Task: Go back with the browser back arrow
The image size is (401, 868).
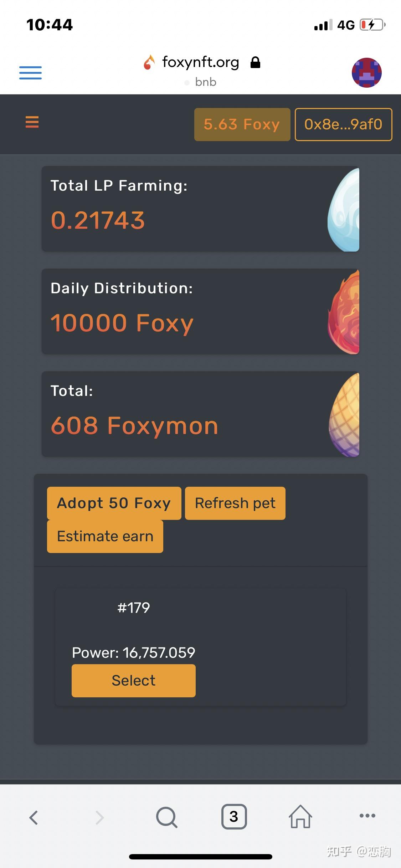Action: (x=34, y=817)
